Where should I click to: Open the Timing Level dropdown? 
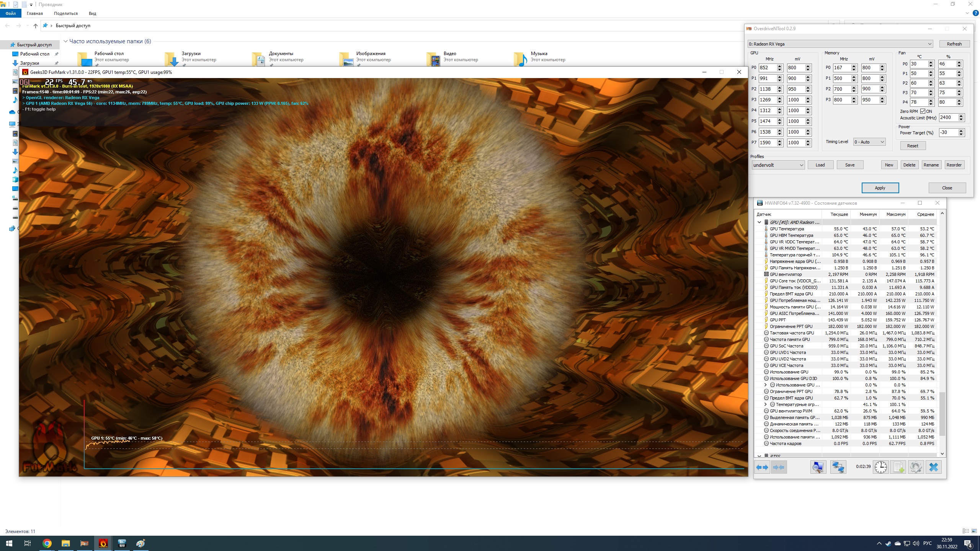(x=869, y=142)
